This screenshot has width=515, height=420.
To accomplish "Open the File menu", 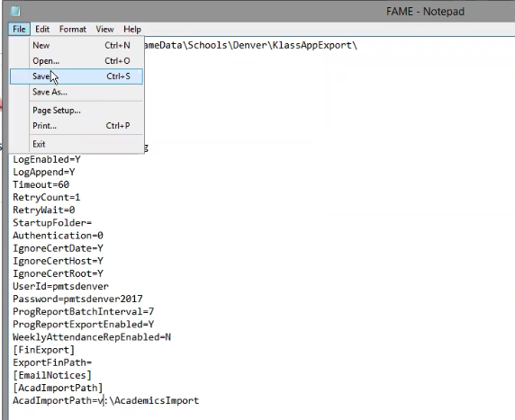I will (x=19, y=29).
